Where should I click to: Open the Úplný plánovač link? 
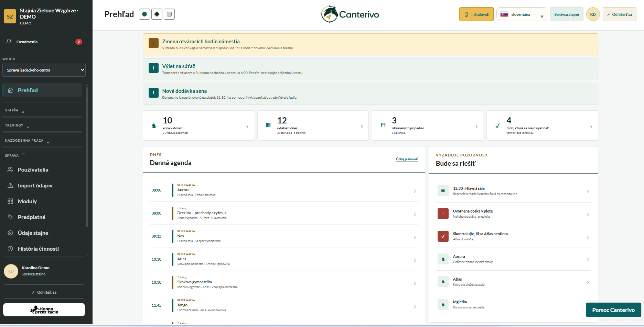click(x=407, y=159)
